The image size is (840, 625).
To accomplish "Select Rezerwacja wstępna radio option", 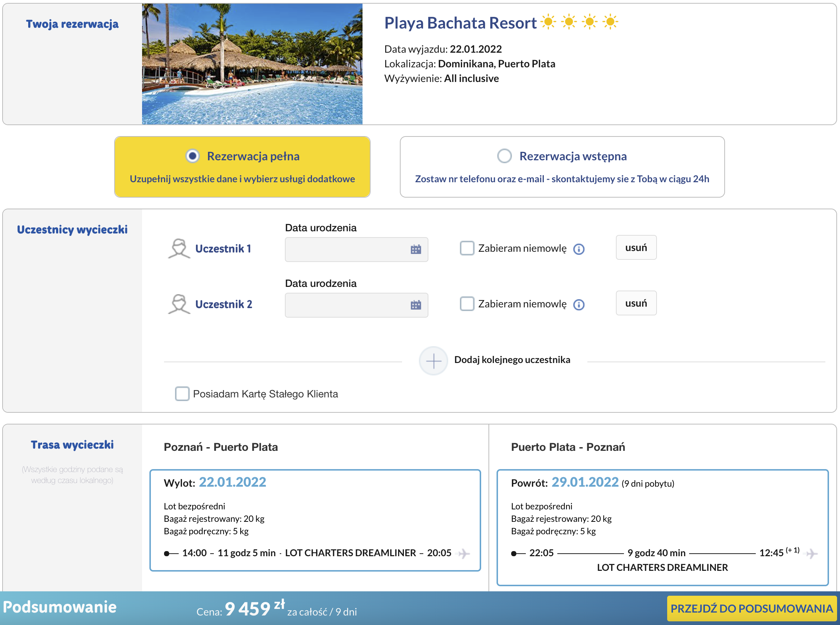I will click(504, 156).
